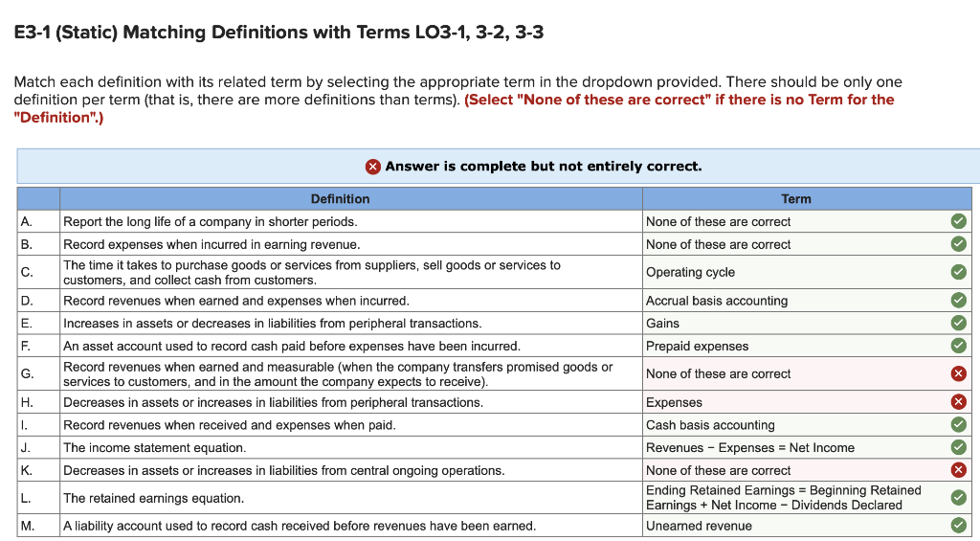Click definition 'Increases in assets or decreases in liabilities'
Viewport: 980px width, 541px height.
point(273,323)
